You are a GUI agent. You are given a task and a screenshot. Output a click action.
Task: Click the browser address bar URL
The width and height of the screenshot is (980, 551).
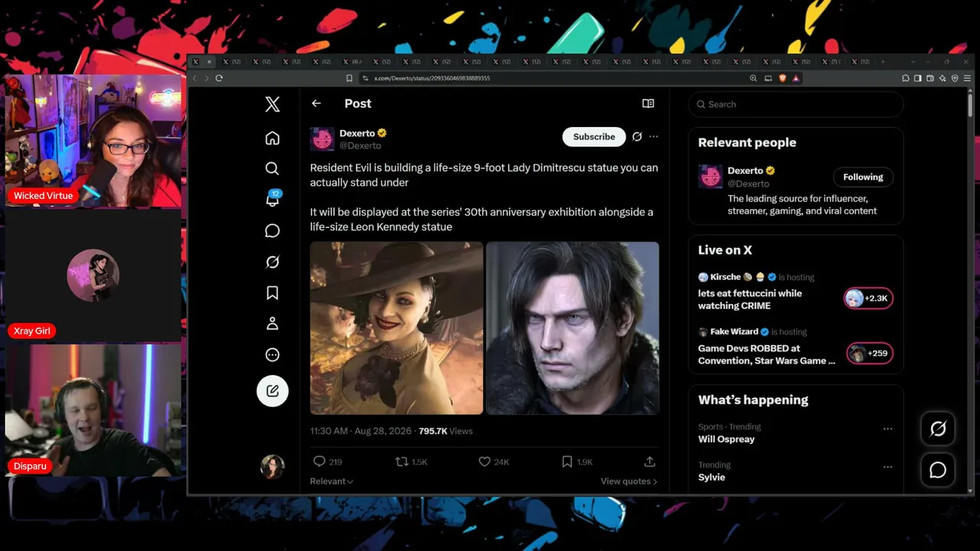pyautogui.click(x=432, y=78)
